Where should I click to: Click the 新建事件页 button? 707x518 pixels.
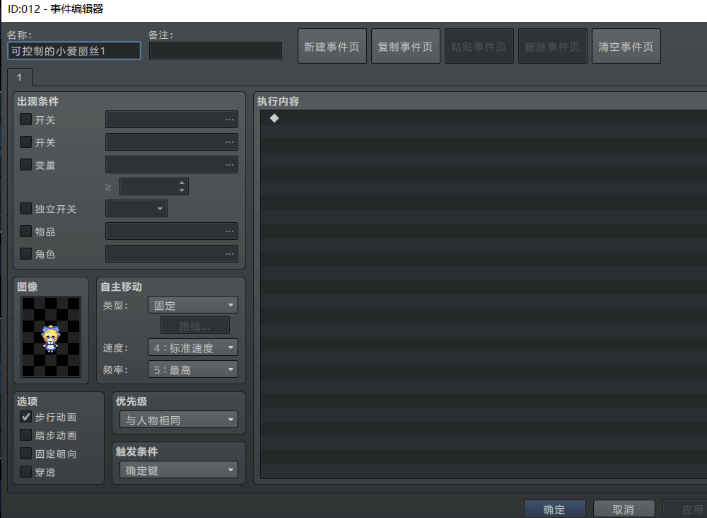click(x=331, y=47)
